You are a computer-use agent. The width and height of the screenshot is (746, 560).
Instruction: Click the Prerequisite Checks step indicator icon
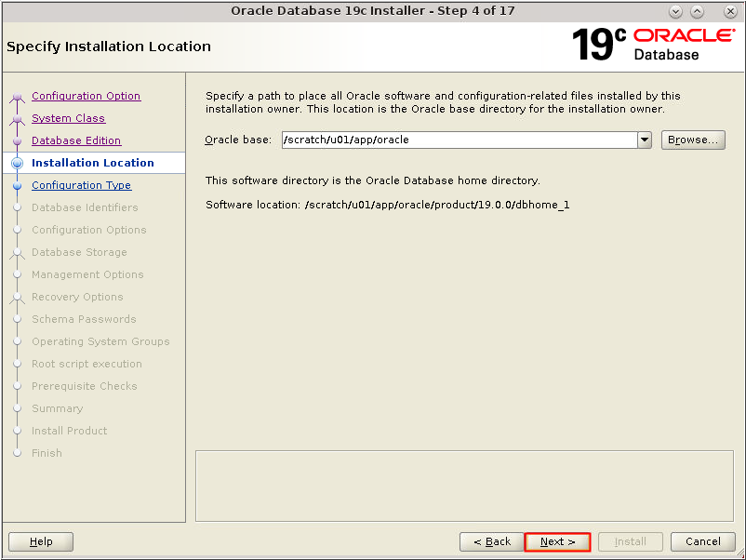tap(19, 386)
